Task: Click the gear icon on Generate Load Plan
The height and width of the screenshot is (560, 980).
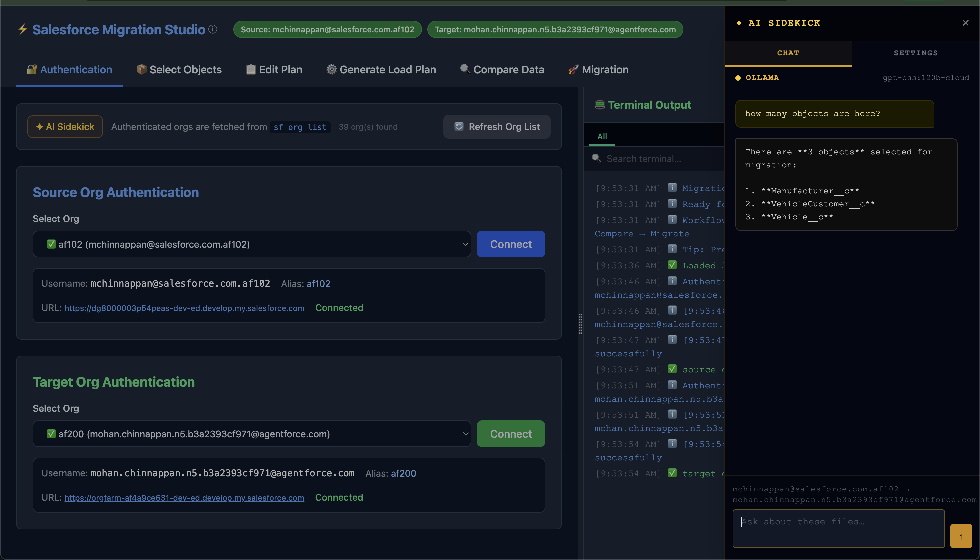Action: coord(331,69)
